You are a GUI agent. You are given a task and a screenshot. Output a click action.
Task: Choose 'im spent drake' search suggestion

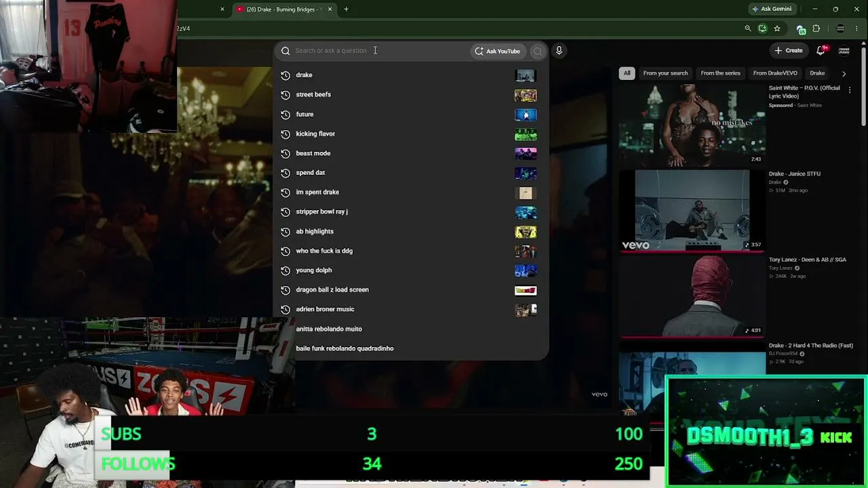[x=411, y=192]
